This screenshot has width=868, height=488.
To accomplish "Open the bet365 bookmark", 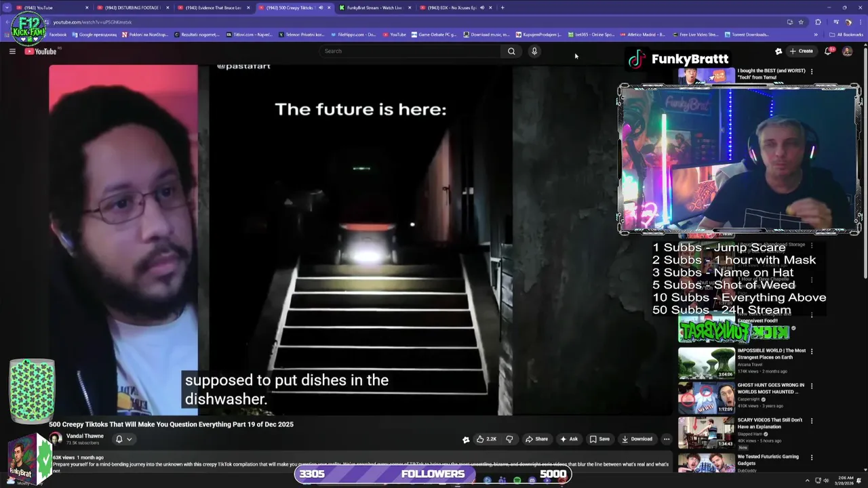I will tap(591, 35).
